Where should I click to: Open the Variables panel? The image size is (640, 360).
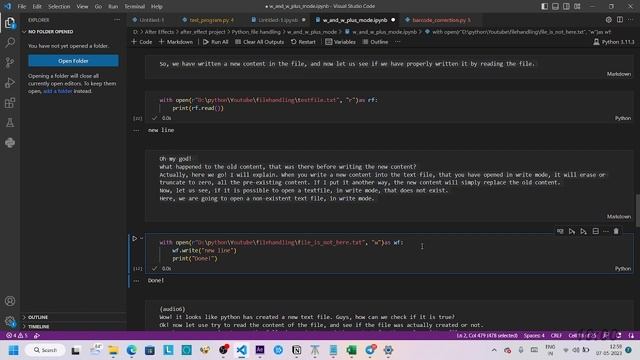tap(340, 42)
